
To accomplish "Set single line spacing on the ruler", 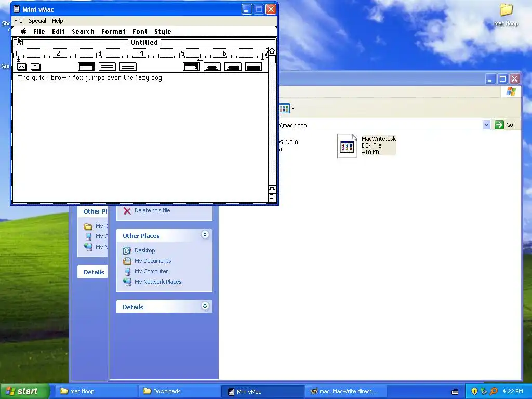I will (87, 66).
